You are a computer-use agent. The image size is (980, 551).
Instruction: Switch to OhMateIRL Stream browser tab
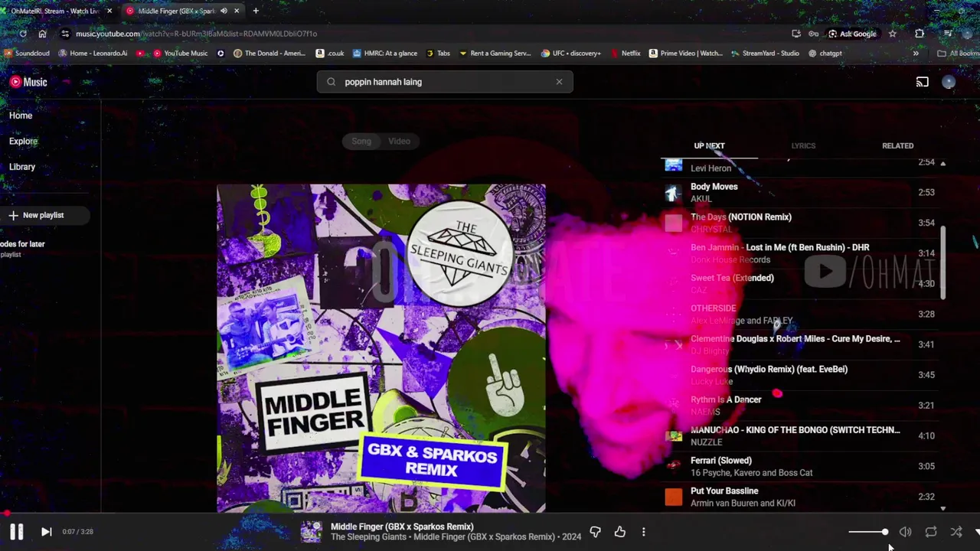(55, 11)
